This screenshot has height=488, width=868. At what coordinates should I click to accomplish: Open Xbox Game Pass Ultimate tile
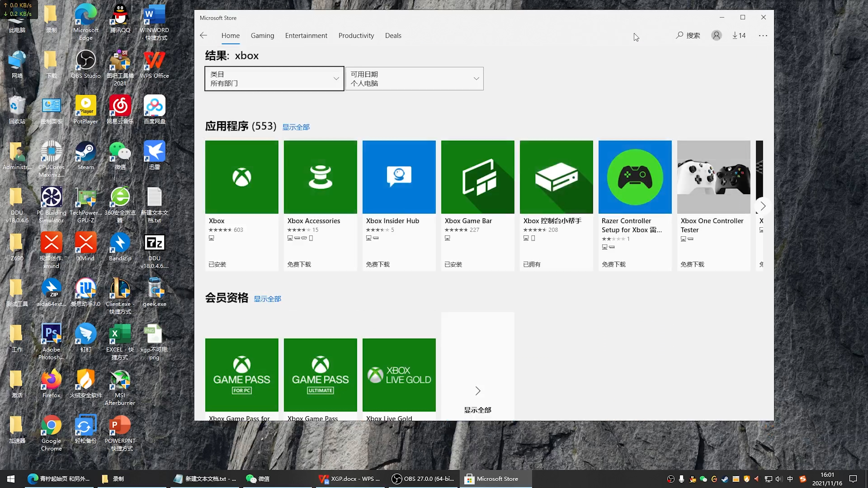pyautogui.click(x=320, y=379)
